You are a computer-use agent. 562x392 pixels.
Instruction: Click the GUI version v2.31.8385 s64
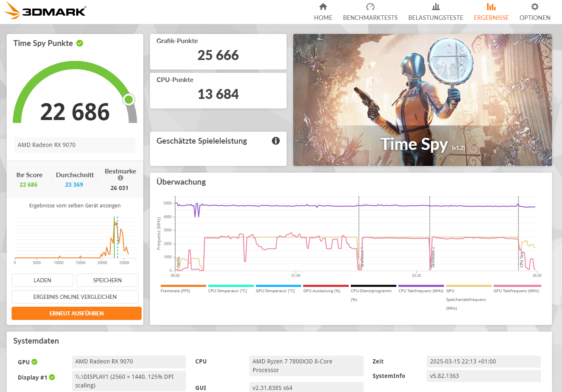pyautogui.click(x=306, y=387)
